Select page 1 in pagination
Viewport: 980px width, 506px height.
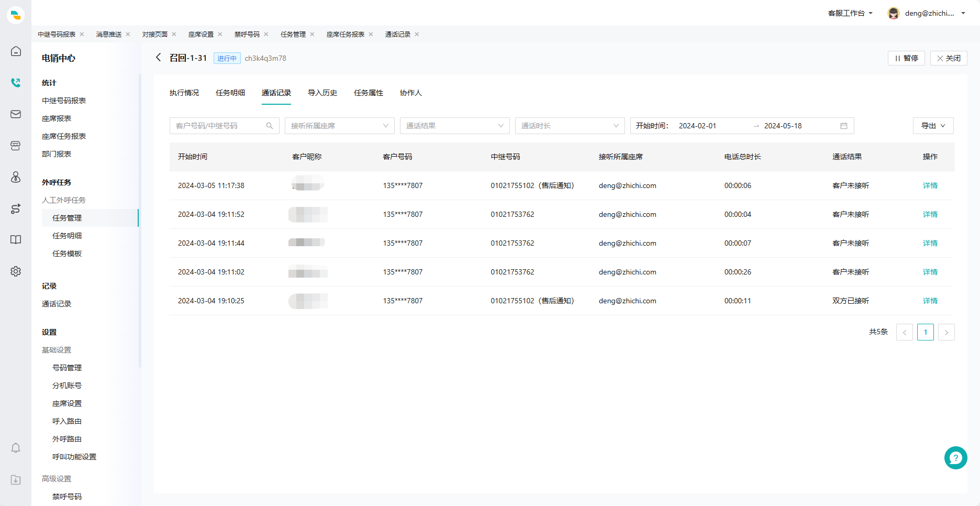pos(926,332)
